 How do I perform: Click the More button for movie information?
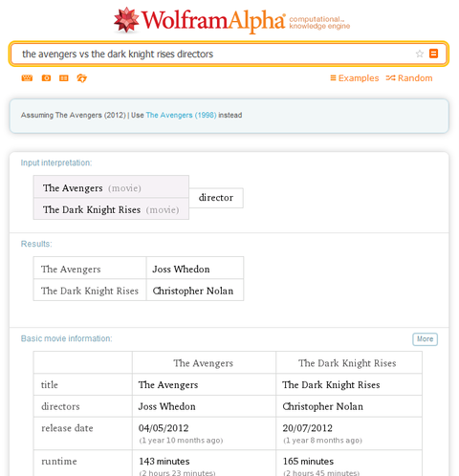(425, 339)
